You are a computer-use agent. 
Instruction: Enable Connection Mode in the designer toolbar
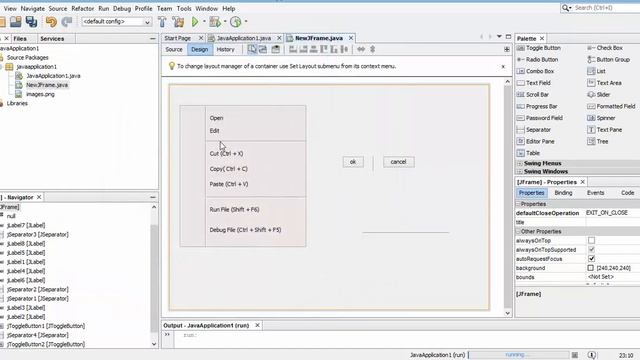[x=263, y=49]
